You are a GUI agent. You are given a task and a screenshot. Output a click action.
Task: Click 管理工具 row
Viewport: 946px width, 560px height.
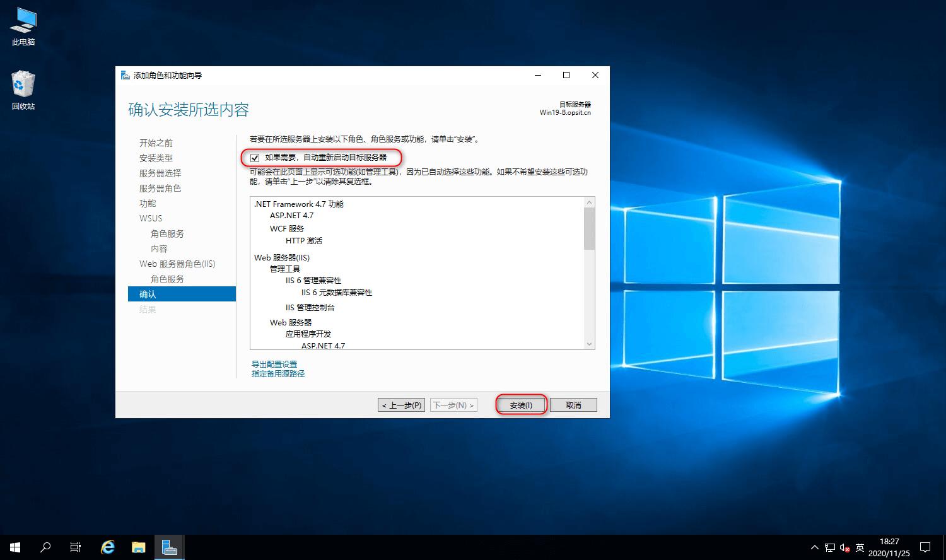pos(285,269)
